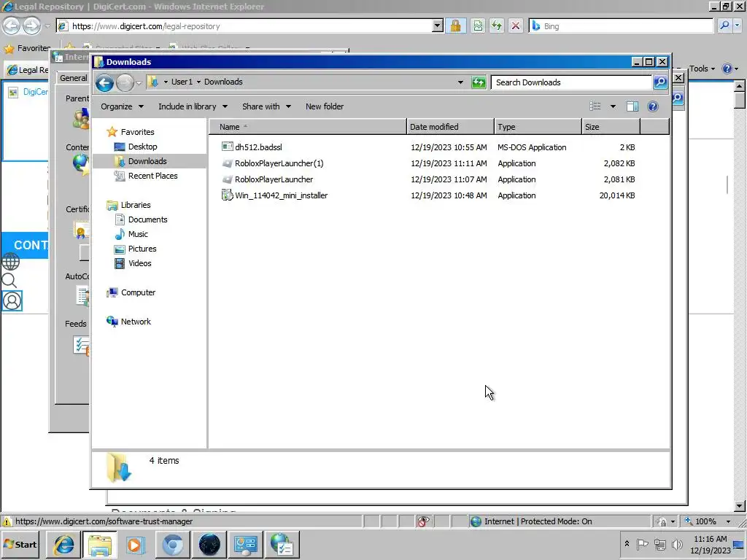This screenshot has height=560, width=747.
Task: Click the IE back navigation button
Action: [12, 26]
